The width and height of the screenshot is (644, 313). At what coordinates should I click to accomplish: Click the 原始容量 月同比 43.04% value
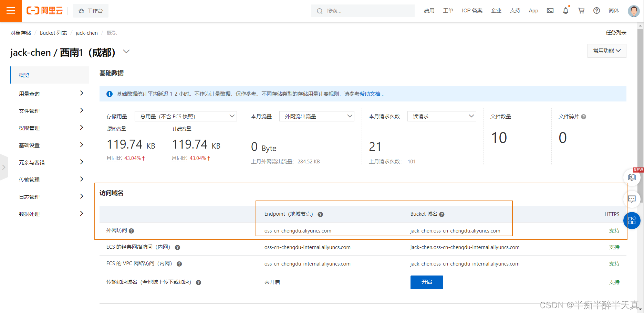(135, 158)
